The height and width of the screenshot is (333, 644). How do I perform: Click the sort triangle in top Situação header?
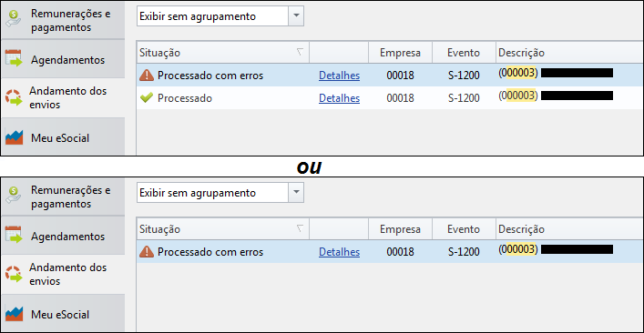pyautogui.click(x=300, y=52)
